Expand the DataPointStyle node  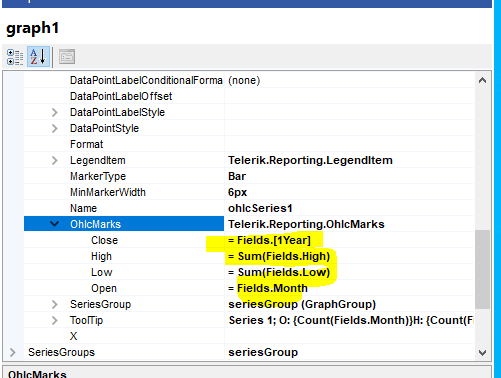(55, 129)
